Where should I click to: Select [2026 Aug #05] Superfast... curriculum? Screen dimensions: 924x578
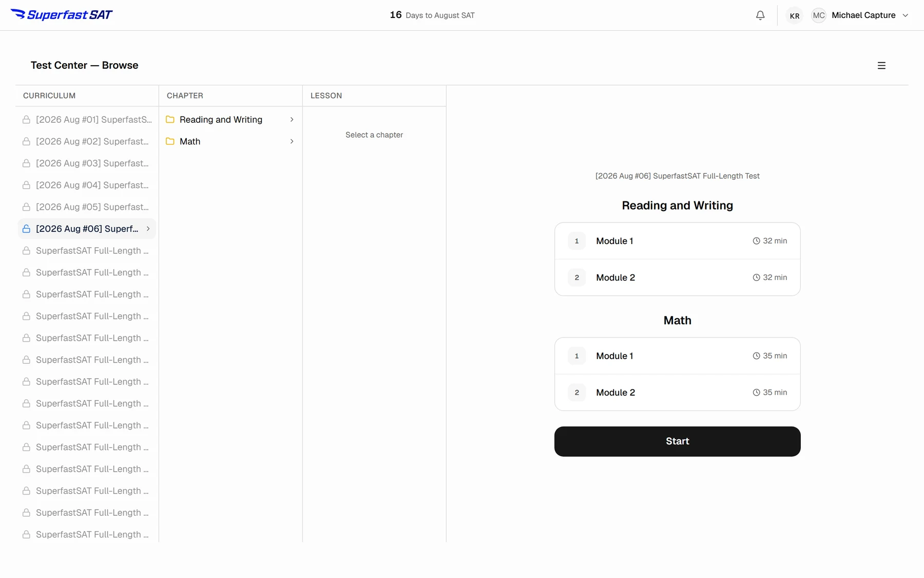tap(87, 207)
